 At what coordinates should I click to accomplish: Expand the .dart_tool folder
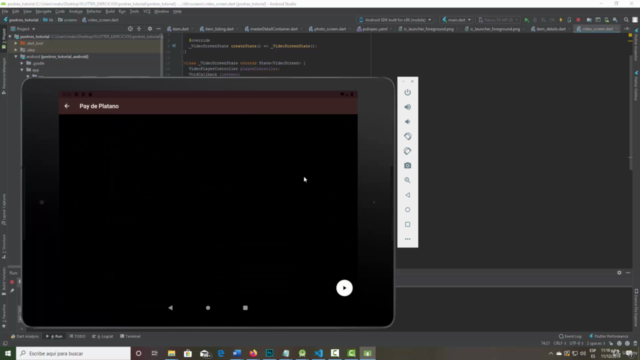(x=16, y=43)
